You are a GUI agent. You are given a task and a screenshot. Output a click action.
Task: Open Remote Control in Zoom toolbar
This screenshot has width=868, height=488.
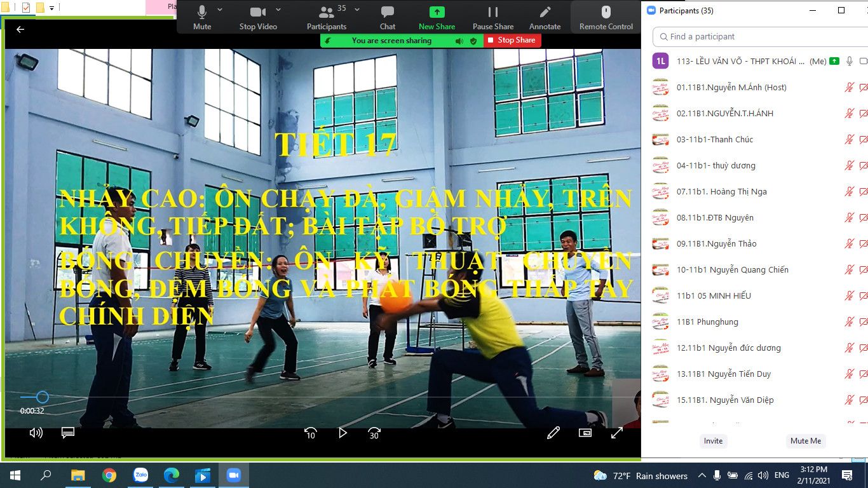(606, 13)
